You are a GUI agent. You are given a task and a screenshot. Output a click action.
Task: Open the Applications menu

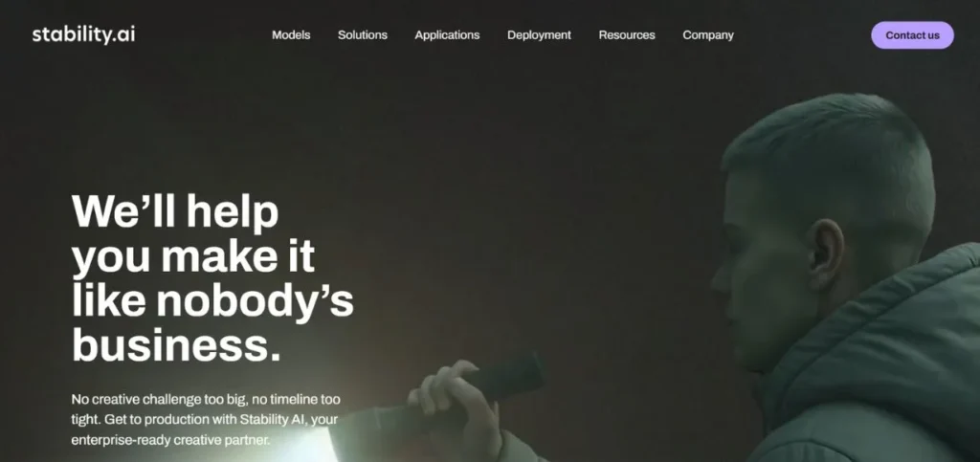click(447, 35)
